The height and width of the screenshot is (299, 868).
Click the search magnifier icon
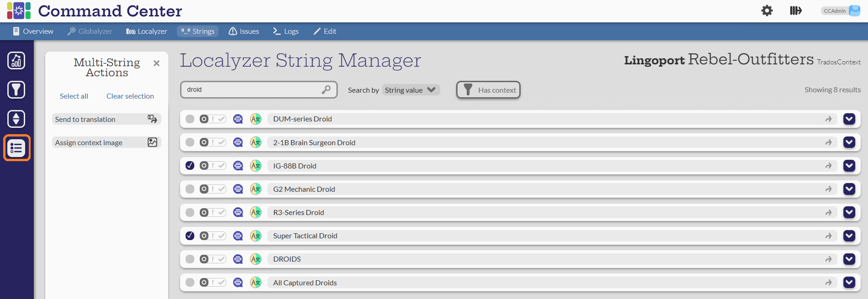pos(326,89)
